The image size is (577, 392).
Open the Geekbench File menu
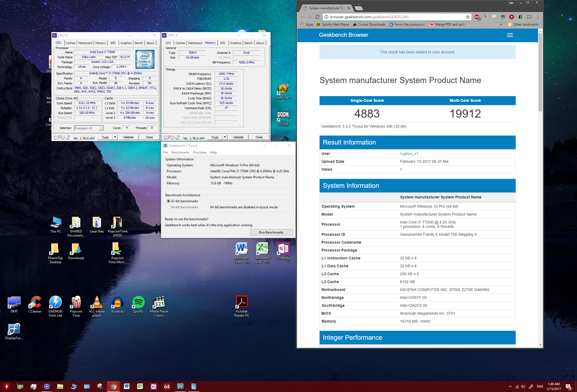coord(165,152)
